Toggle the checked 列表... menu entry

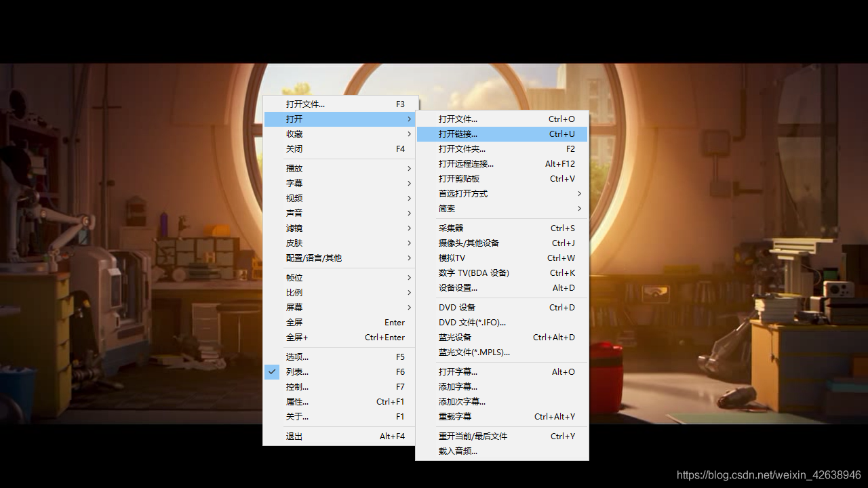[x=340, y=372]
